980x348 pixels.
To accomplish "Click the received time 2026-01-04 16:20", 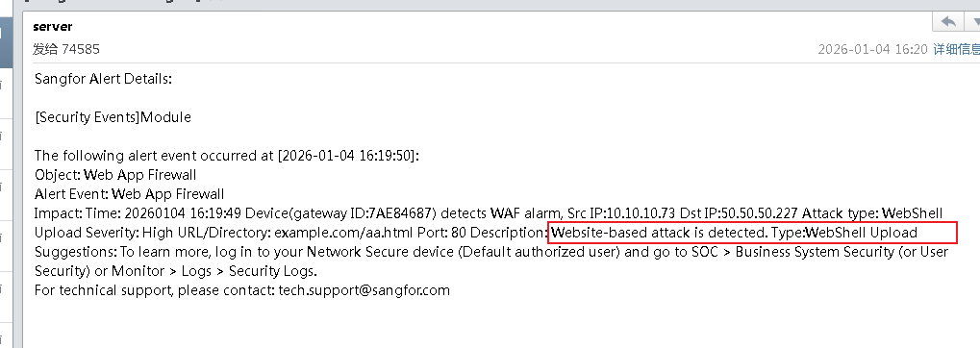I will pos(872,49).
